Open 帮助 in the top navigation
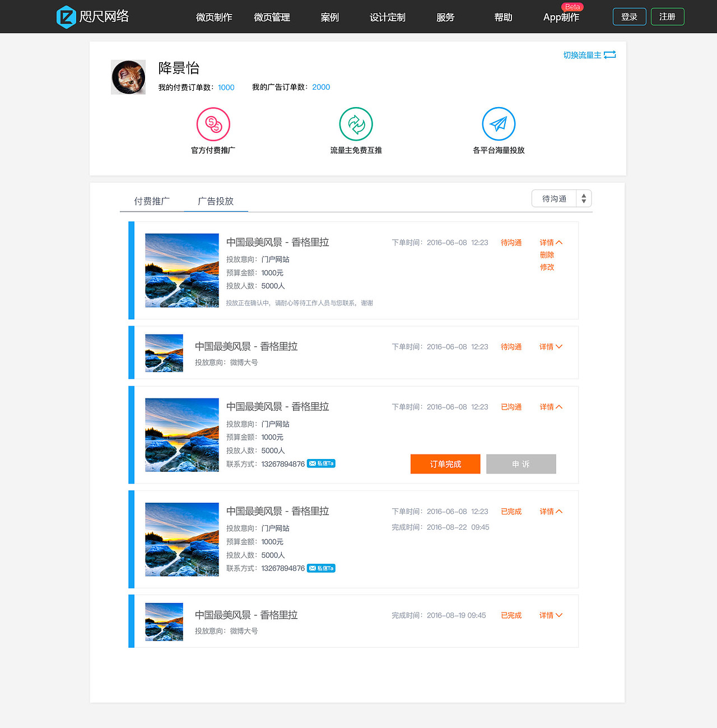 (x=503, y=17)
